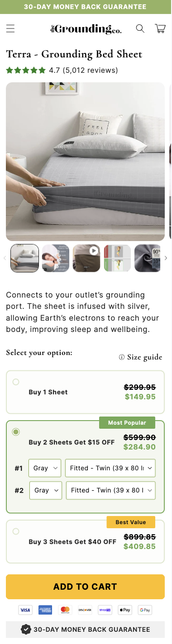172x644 pixels.
Task: Open the Size guide link
Action: pos(144,357)
